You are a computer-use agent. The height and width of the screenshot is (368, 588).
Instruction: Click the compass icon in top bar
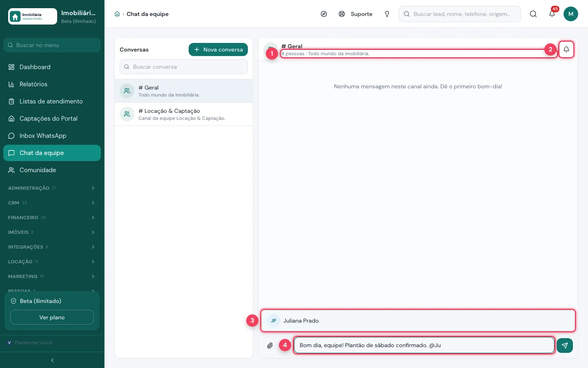(324, 14)
